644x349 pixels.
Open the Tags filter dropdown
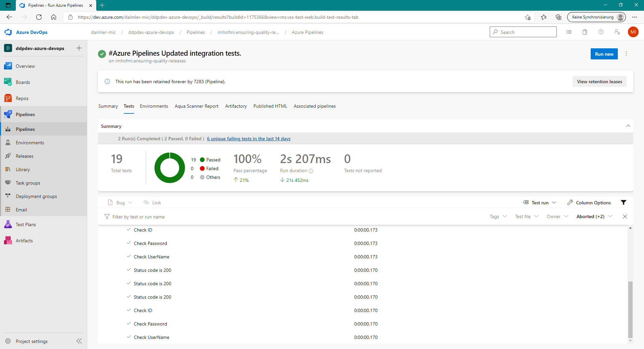coord(498,216)
